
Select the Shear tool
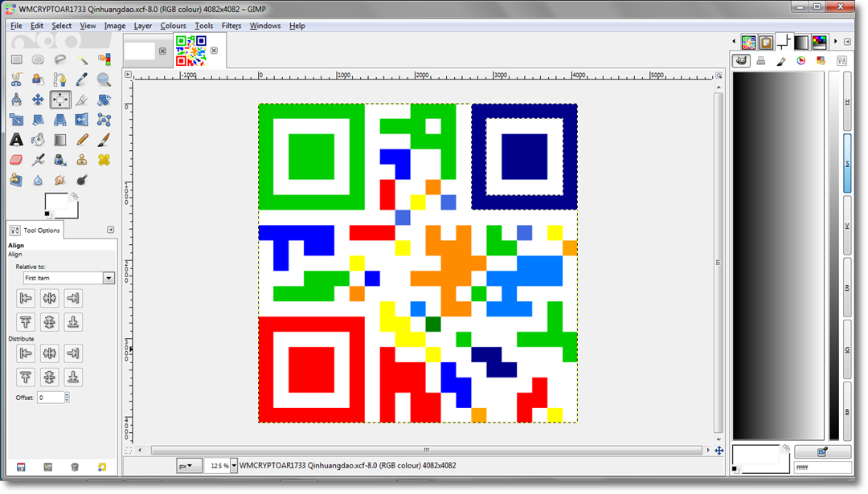(39, 120)
